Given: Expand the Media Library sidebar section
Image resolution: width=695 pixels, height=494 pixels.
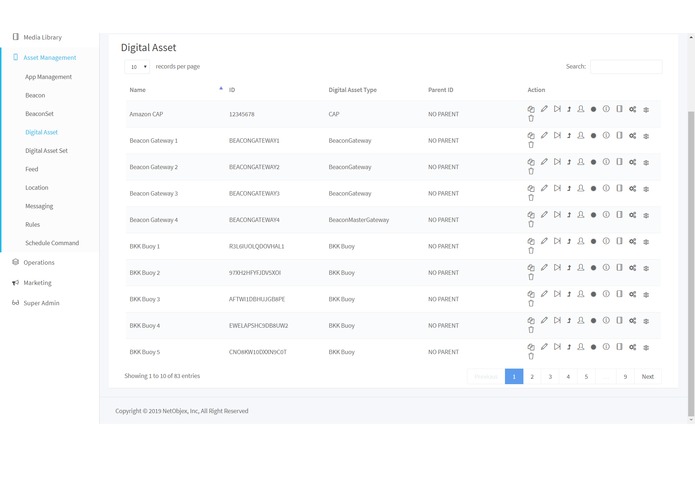Looking at the screenshot, I should 43,37.
